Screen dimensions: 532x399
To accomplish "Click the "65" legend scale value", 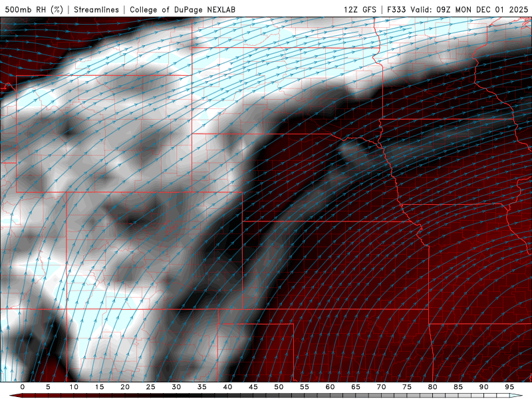I will pyautogui.click(x=356, y=387).
